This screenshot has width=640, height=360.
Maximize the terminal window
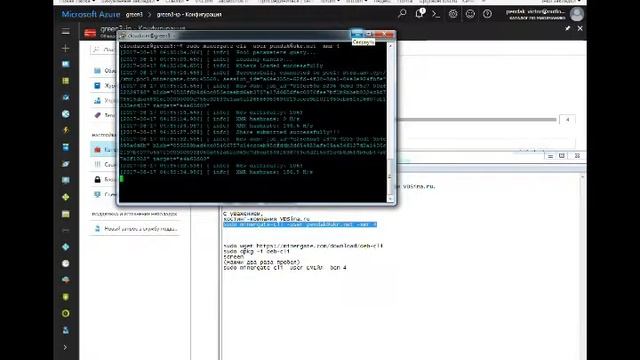click(369, 34)
